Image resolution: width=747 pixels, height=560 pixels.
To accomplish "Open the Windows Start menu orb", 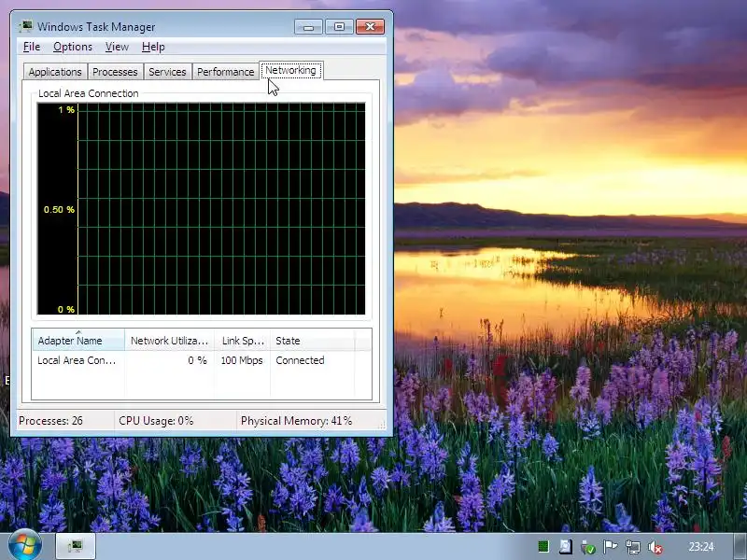I will coord(25,546).
